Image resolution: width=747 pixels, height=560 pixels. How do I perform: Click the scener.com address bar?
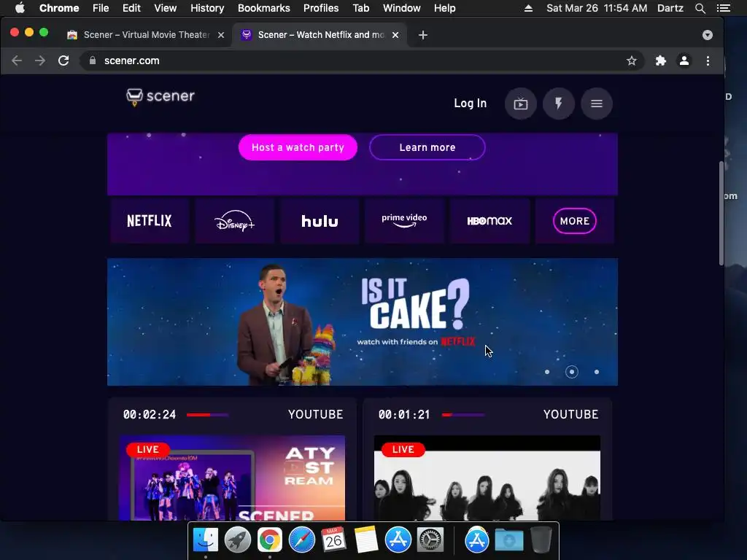(362, 61)
